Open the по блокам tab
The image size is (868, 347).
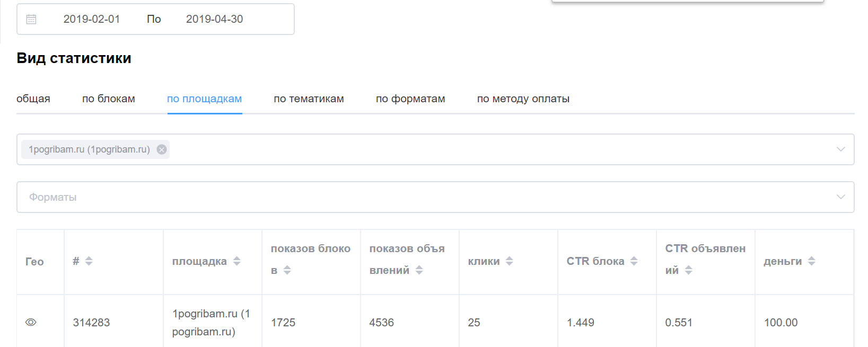tap(109, 99)
